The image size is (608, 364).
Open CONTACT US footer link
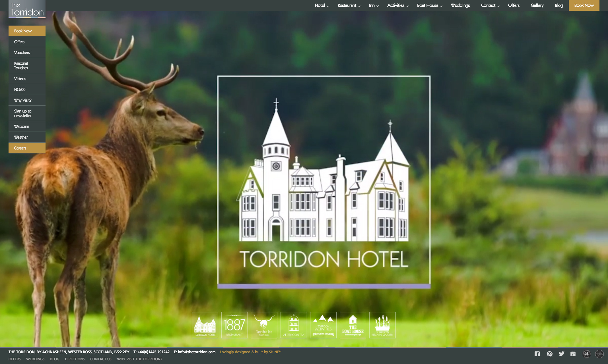point(101,359)
